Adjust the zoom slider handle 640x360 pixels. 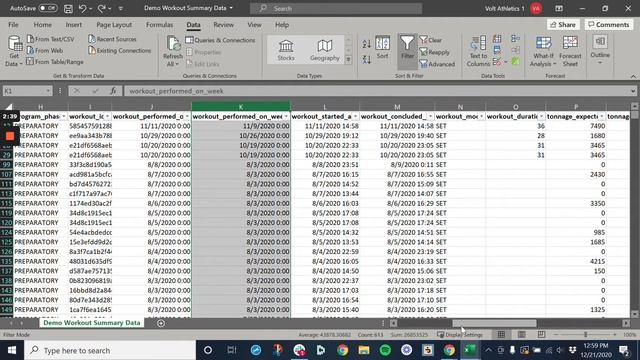tap(585, 335)
